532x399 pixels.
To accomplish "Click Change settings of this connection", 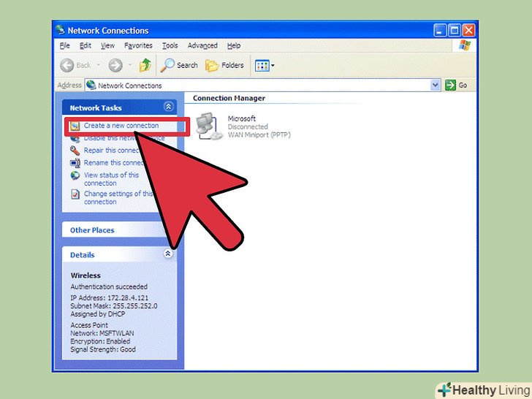I will click(118, 197).
